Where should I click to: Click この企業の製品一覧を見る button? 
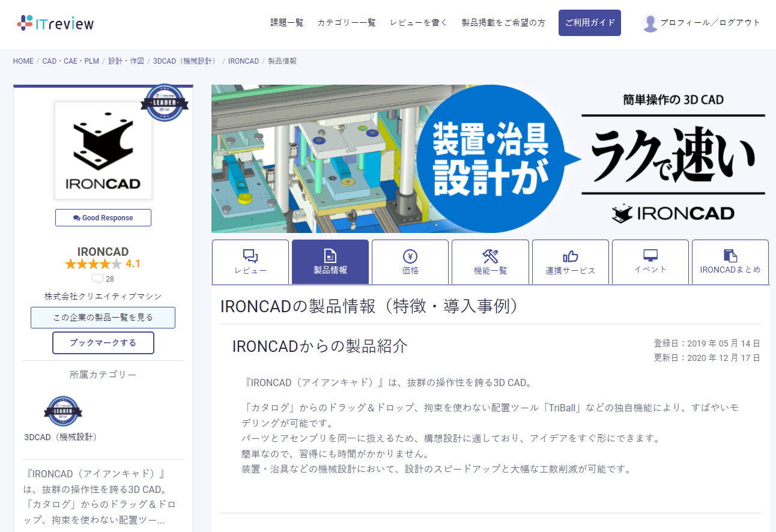point(103,318)
